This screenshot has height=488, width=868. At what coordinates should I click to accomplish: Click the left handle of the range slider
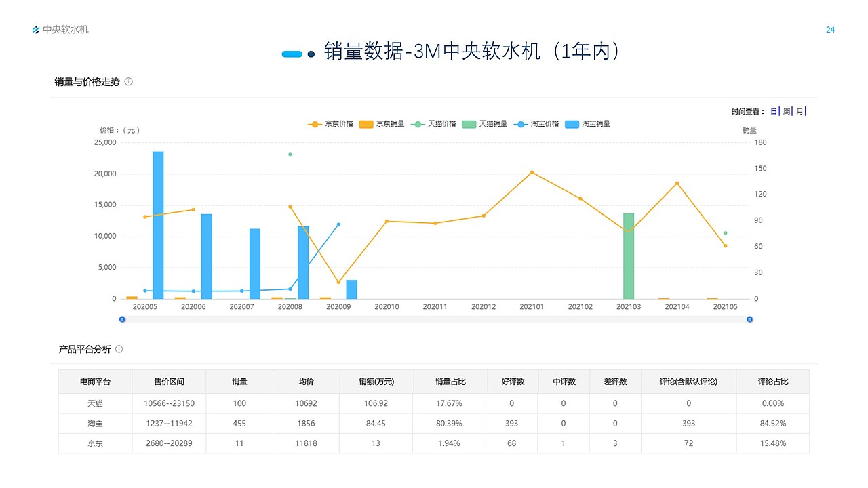tap(122, 319)
